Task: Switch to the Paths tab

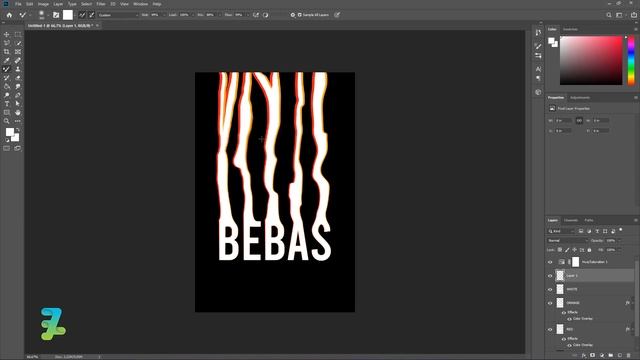Action: click(x=589, y=220)
